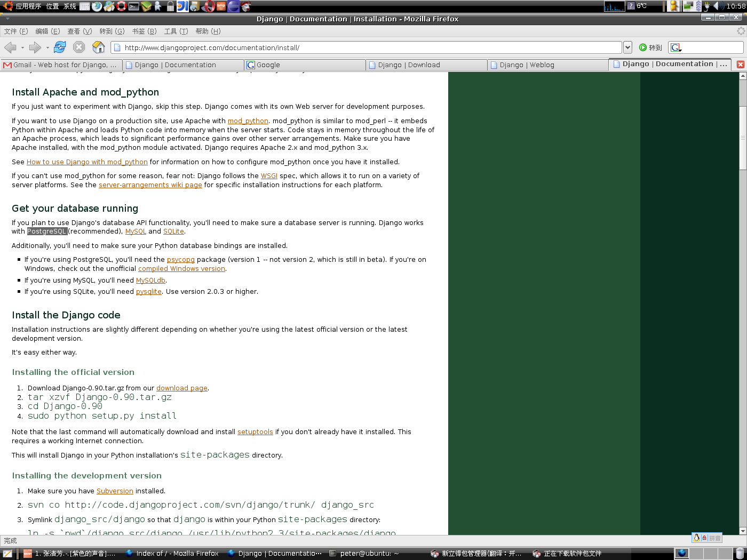The height and width of the screenshot is (560, 747).
Task: Open the Back history dropdown arrow
Action: tap(22, 48)
